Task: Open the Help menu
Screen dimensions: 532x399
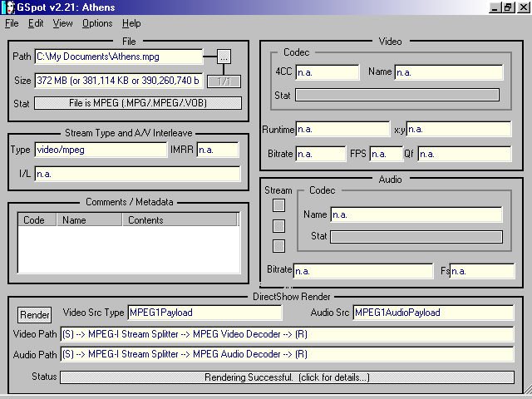Action: pos(131,23)
